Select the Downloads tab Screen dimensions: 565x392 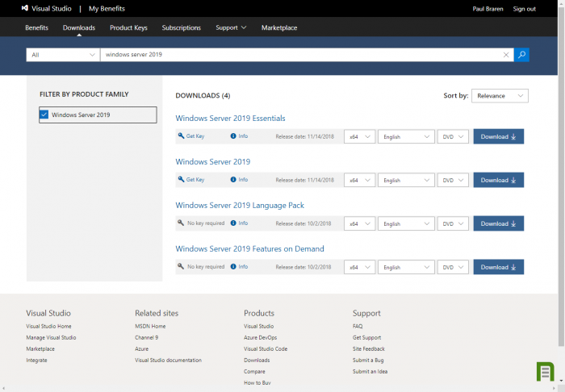pyautogui.click(x=79, y=27)
